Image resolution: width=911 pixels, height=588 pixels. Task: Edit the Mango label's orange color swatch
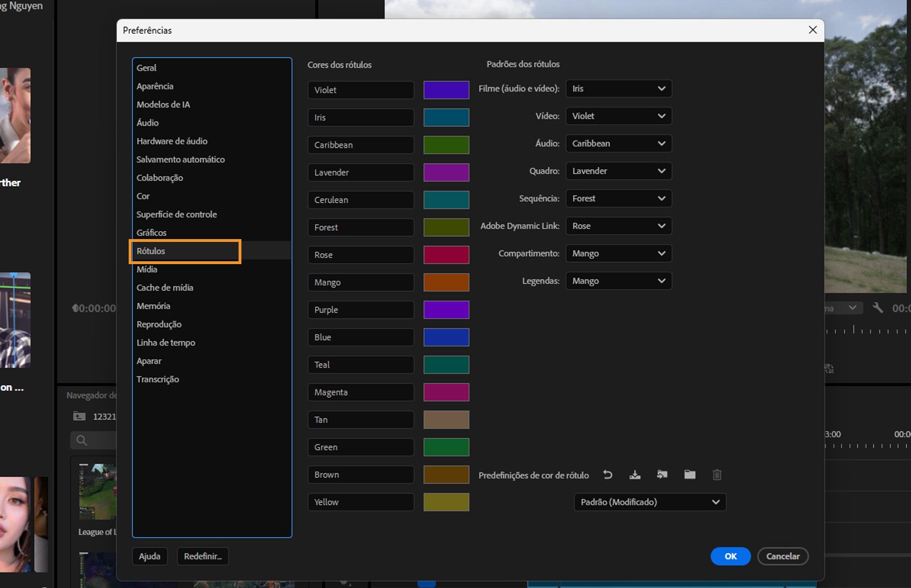446,282
